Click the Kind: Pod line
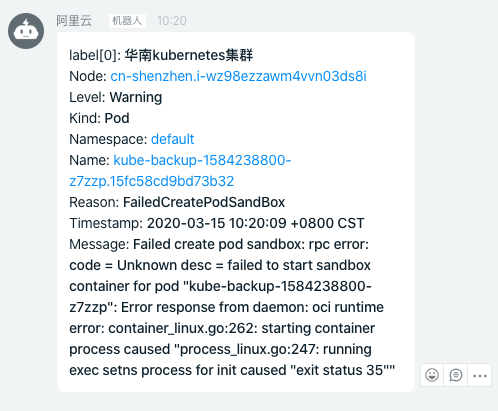Viewport: 498px width, 411px height. (99, 118)
